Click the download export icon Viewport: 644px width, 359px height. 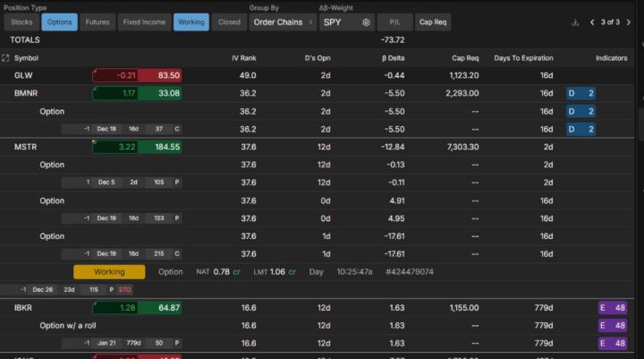click(x=575, y=21)
